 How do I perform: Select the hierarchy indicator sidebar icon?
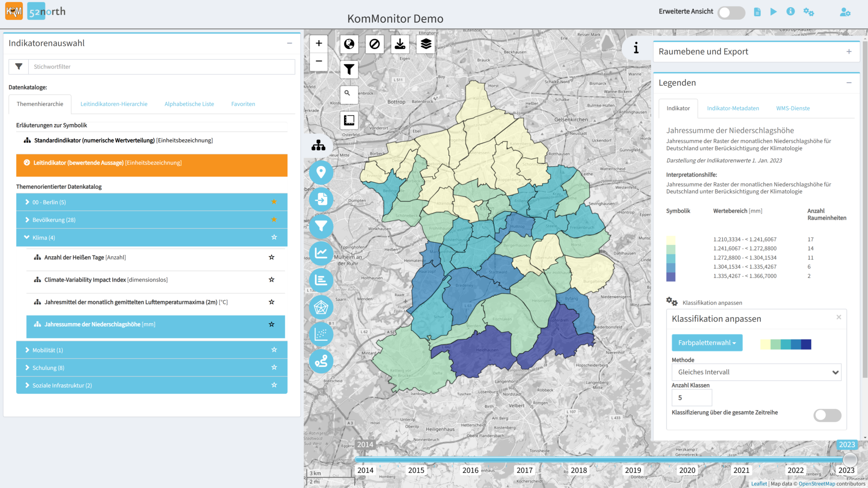click(319, 146)
